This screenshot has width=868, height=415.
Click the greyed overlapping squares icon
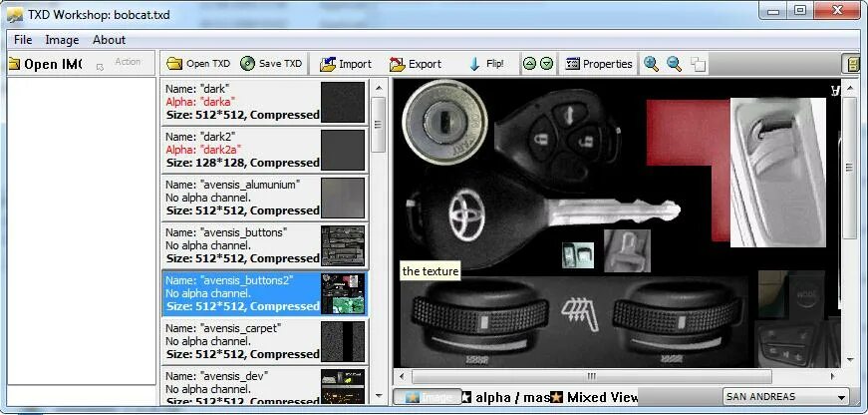point(698,64)
